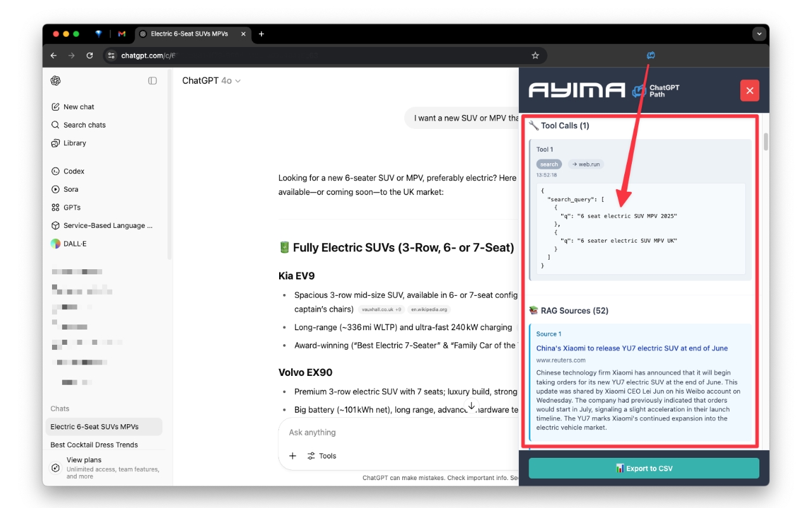Reload the page
Viewport: 812px width, 508px height.
[x=89, y=55]
